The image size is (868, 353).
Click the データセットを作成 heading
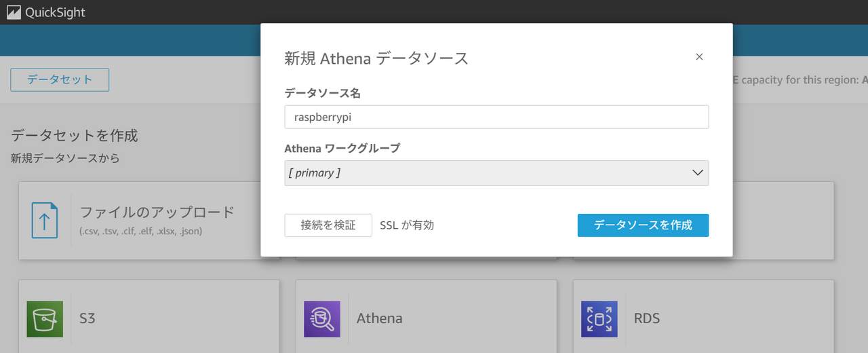pos(75,135)
